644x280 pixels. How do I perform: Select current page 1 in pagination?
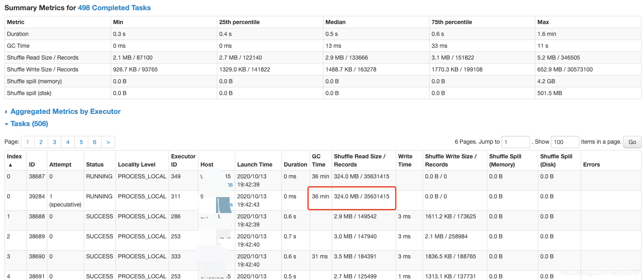point(28,142)
